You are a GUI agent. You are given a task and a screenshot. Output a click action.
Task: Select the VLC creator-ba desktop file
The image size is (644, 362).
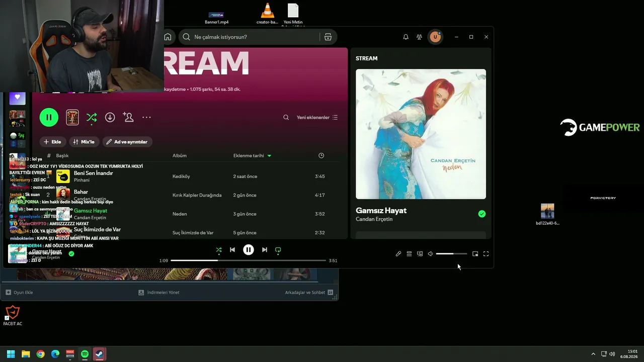pyautogui.click(x=267, y=14)
